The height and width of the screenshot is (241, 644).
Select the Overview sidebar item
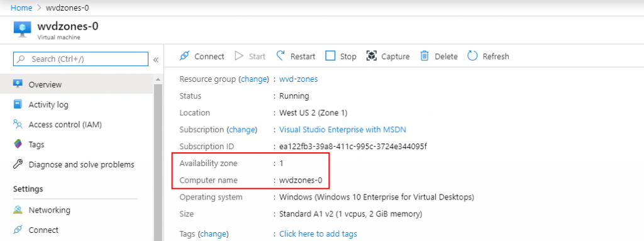point(77,84)
